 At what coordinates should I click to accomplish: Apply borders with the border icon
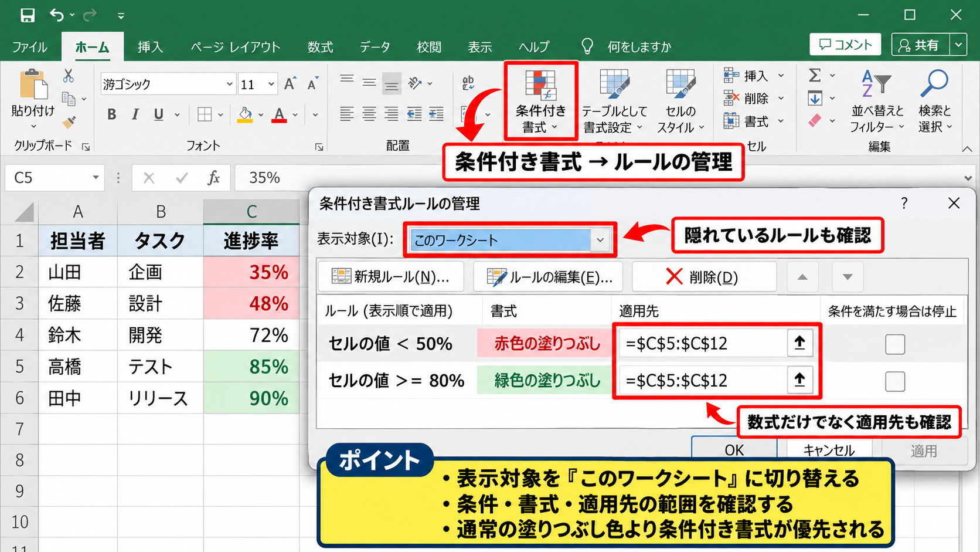pos(205,114)
